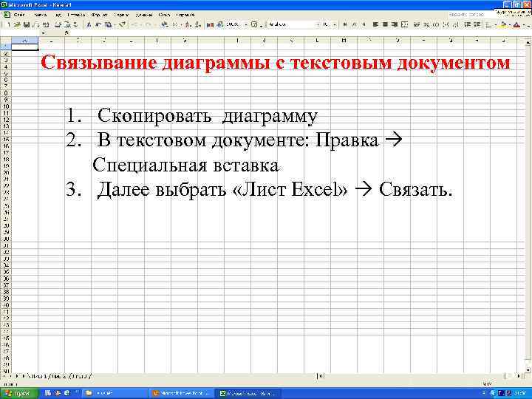This screenshot has width=532, height=399.
Task: Open the Сервис menu
Action: 121,15
